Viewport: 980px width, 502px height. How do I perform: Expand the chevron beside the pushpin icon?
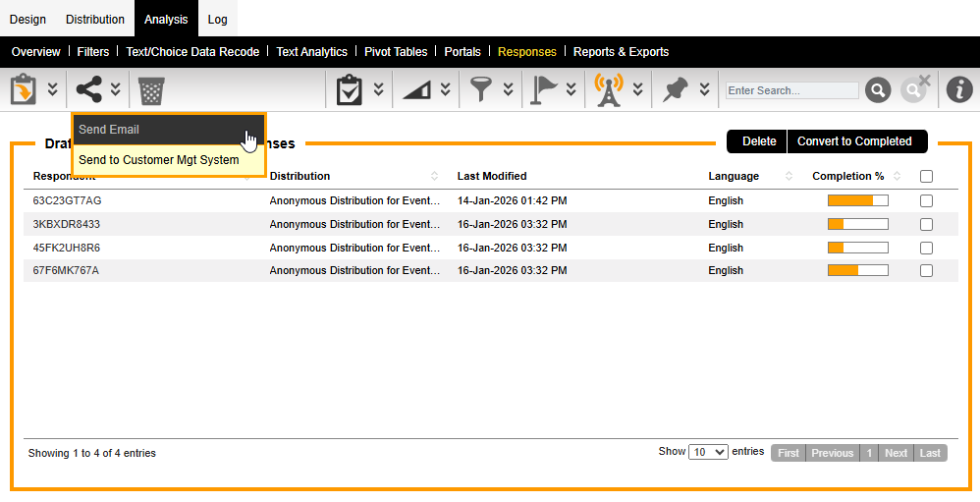(704, 90)
